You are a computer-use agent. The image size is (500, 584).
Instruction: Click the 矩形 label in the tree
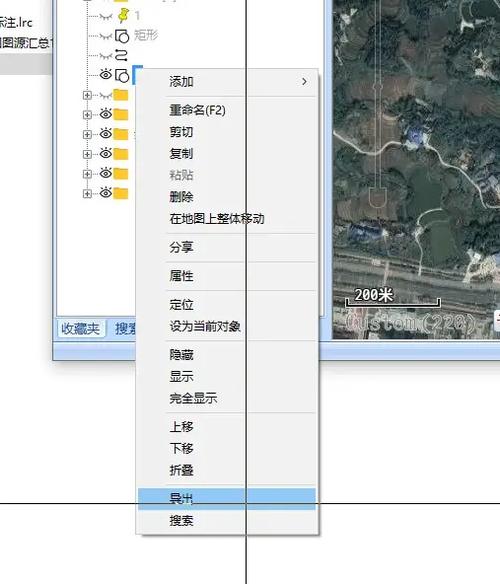pyautogui.click(x=146, y=35)
